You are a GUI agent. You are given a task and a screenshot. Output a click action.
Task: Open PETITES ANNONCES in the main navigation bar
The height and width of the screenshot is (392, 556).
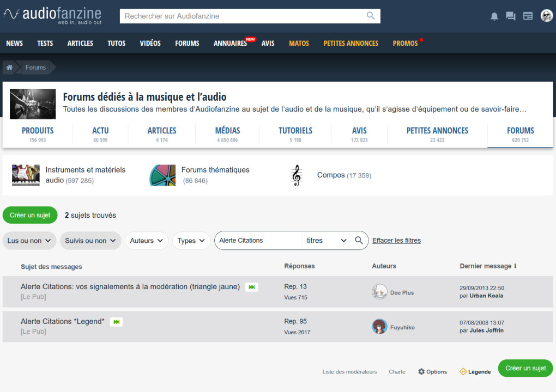coord(350,43)
